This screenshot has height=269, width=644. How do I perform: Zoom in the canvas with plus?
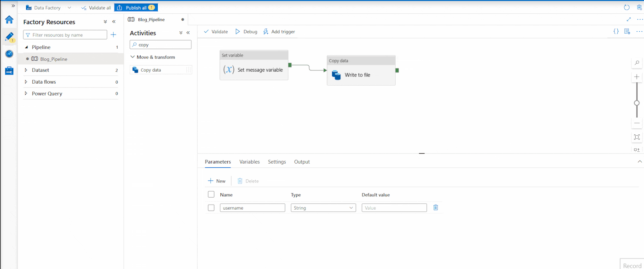click(637, 77)
